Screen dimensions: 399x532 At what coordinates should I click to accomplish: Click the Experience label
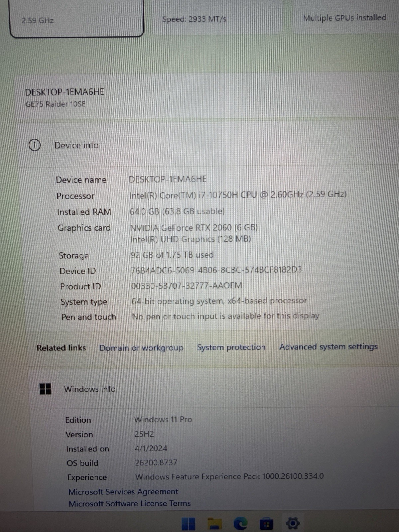(x=87, y=477)
